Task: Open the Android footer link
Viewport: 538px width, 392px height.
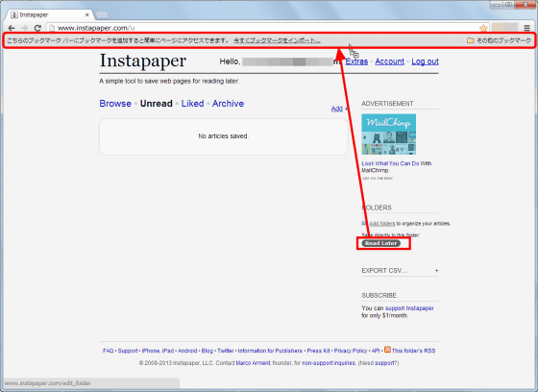Action: 187,351
